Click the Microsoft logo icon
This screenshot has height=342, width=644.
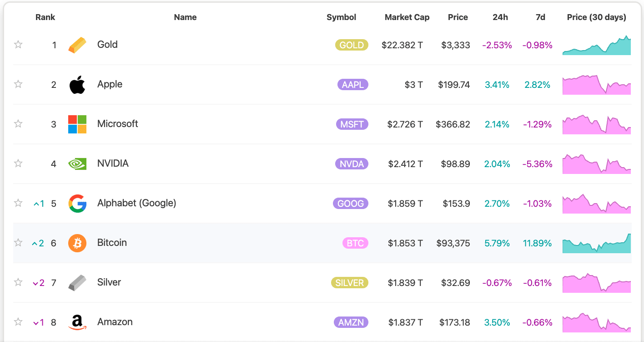tap(77, 124)
